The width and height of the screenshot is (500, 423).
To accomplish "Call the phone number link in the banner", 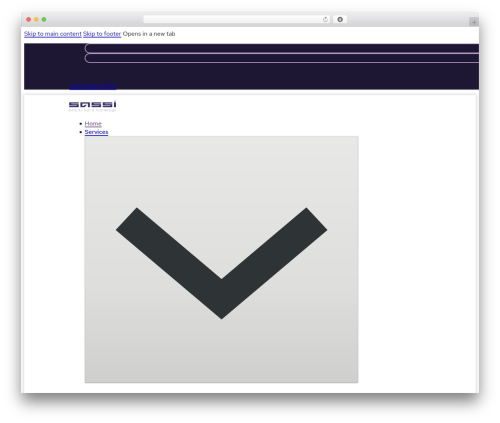I will click(x=93, y=86).
